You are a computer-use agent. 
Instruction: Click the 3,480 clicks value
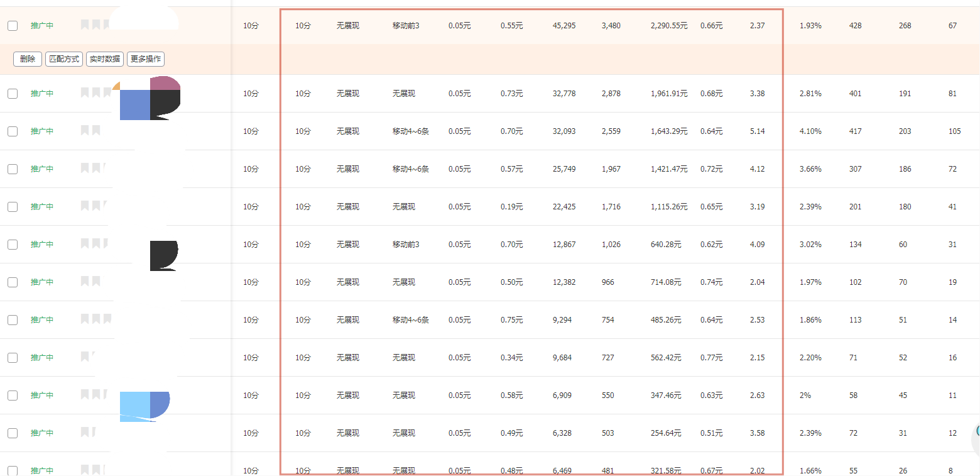[611, 26]
